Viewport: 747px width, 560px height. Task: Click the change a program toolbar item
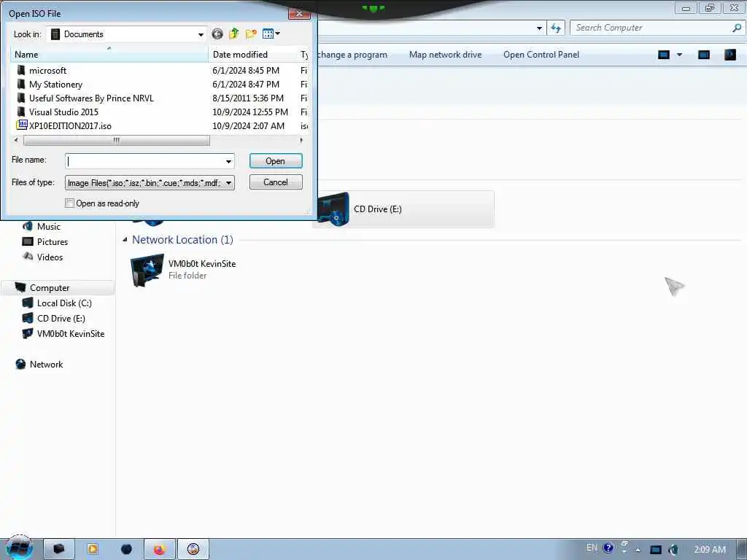[x=352, y=54]
